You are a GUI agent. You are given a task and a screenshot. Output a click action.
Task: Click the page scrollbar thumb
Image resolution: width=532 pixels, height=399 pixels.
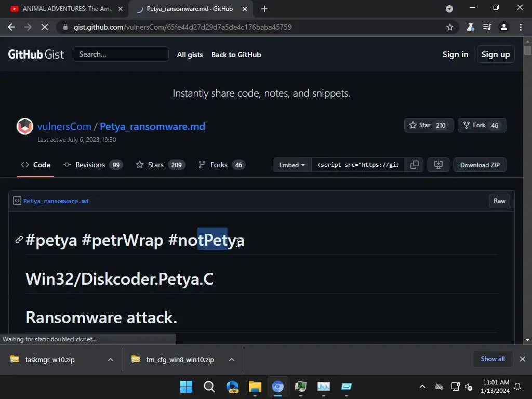pyautogui.click(x=527, y=50)
